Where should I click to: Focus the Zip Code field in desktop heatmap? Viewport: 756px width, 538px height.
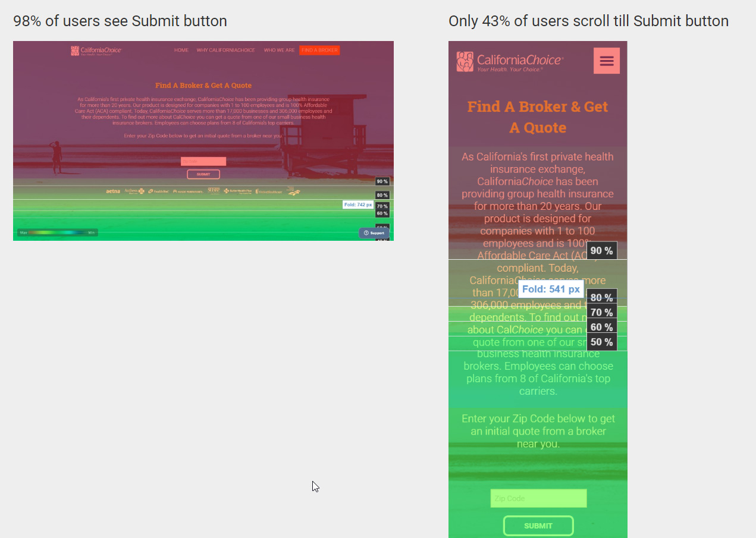tap(203, 161)
